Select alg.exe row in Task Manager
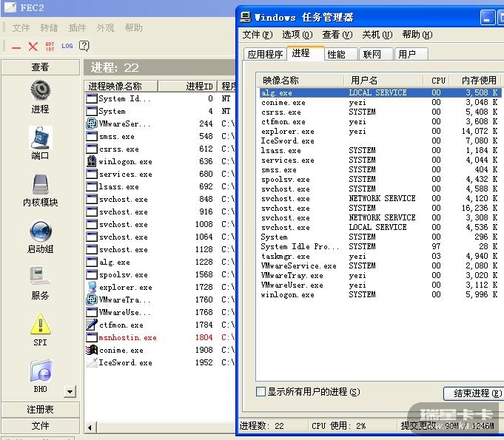The image size is (504, 440). pyautogui.click(x=380, y=92)
